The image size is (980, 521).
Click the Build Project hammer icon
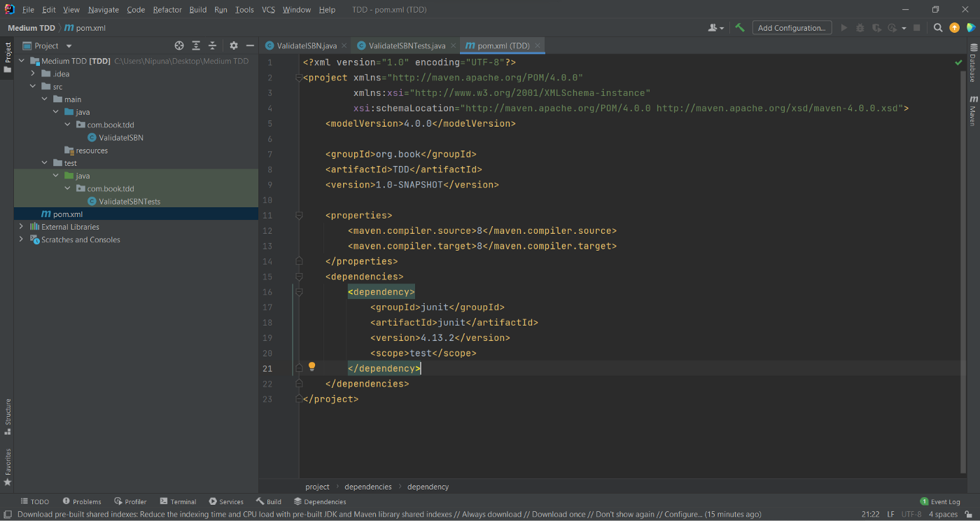pos(740,28)
